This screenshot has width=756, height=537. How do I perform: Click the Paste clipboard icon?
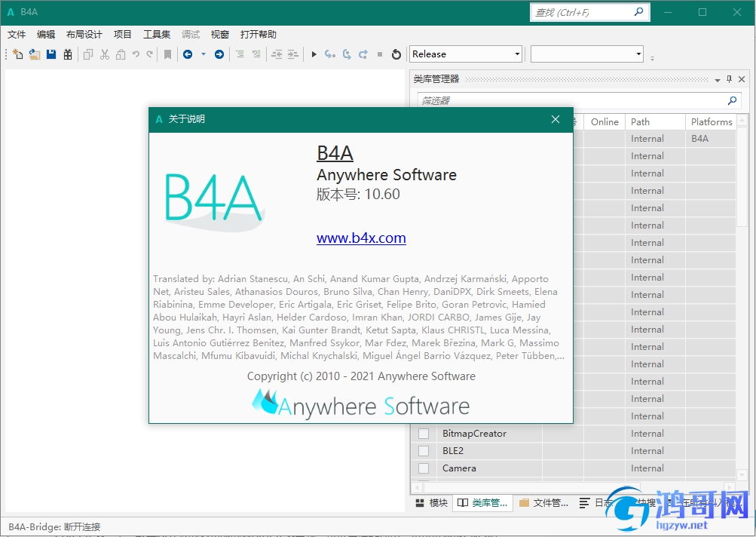click(x=121, y=54)
